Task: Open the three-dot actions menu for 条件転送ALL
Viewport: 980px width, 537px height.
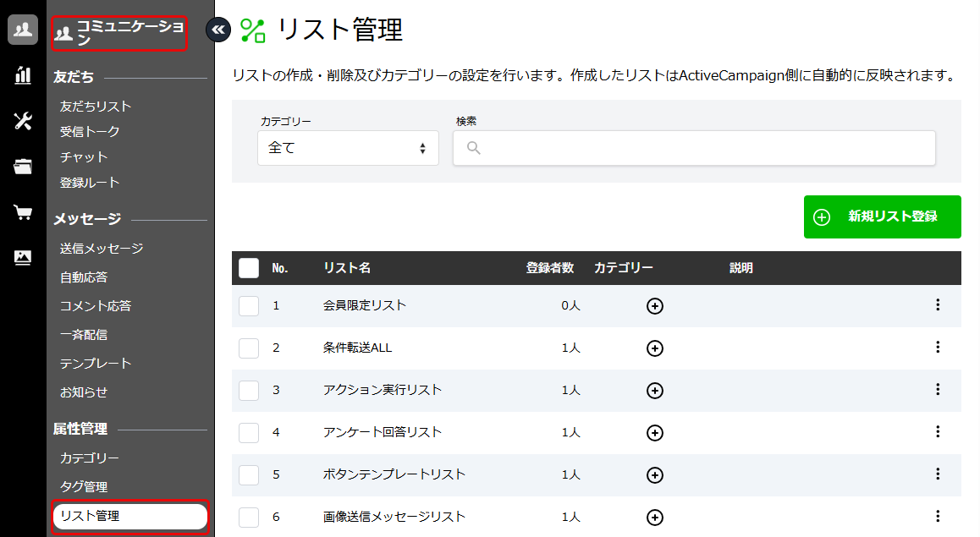Action: pyautogui.click(x=938, y=348)
